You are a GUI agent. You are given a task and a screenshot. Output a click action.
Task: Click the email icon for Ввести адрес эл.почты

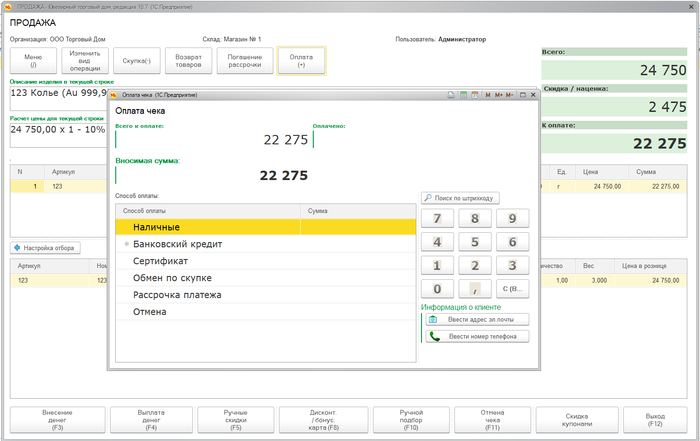(433, 320)
